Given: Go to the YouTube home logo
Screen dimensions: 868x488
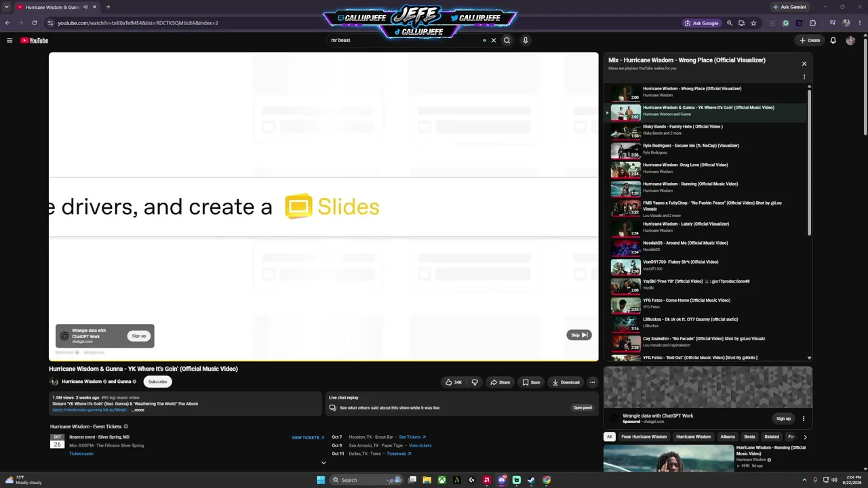Looking at the screenshot, I should [35, 41].
